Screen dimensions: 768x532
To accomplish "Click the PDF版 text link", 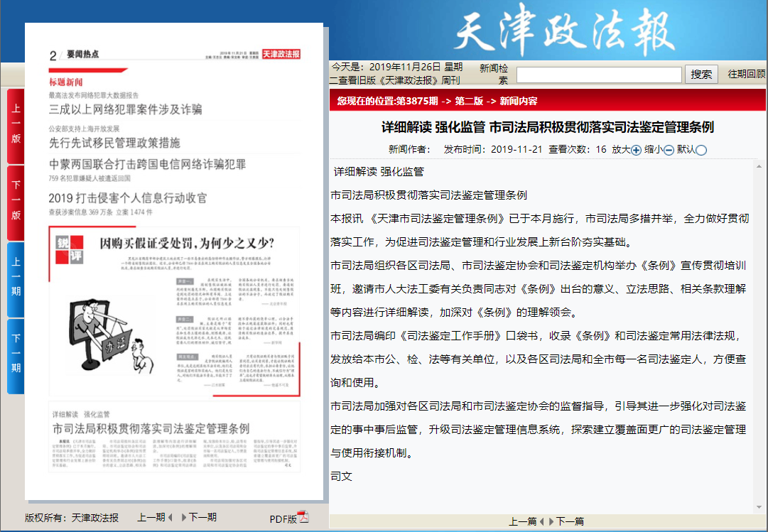I will point(283,519).
